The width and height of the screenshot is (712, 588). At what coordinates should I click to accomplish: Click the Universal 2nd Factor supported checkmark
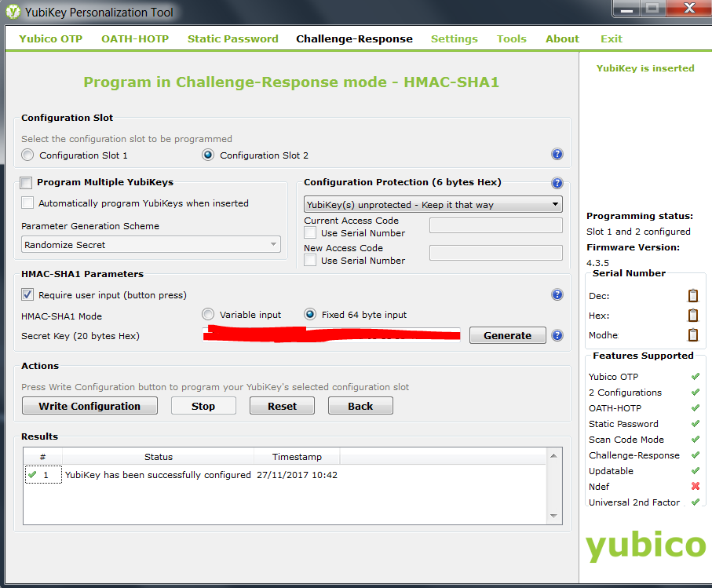coord(696,502)
